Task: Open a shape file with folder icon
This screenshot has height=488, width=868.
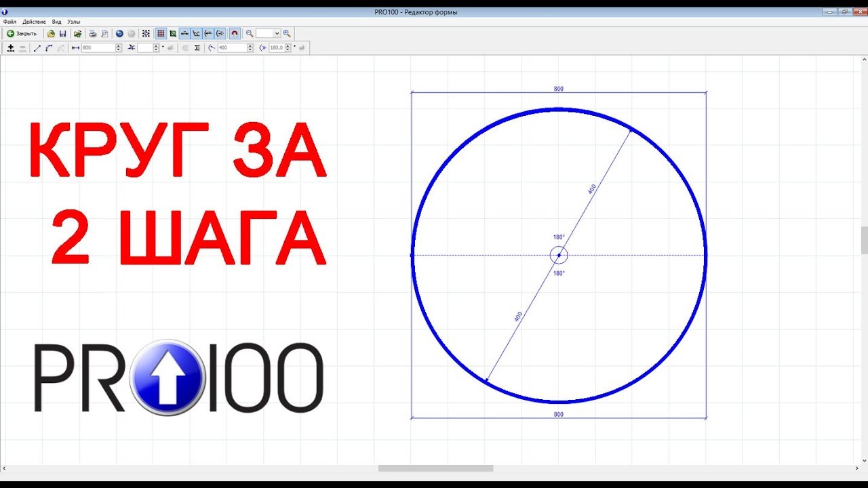Action: pyautogui.click(x=51, y=33)
